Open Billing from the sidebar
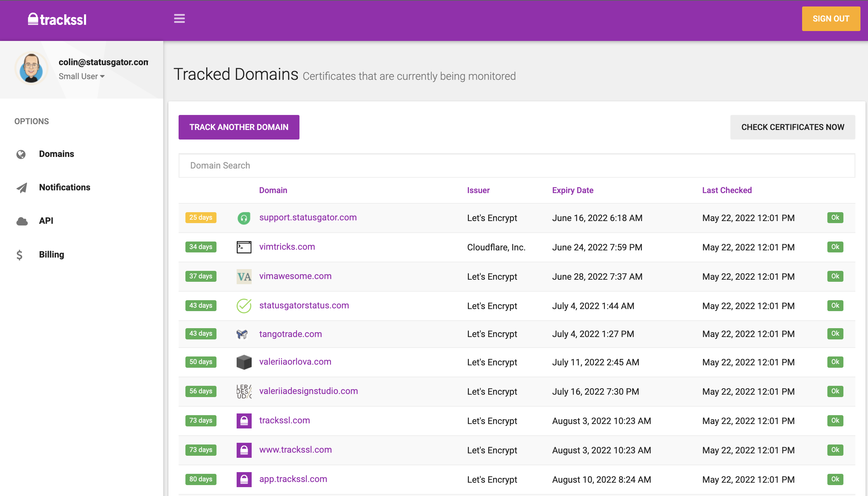 click(x=52, y=254)
